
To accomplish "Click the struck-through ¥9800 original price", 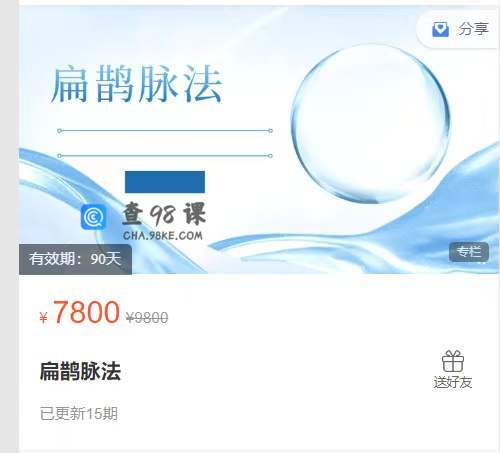I will [x=147, y=318].
